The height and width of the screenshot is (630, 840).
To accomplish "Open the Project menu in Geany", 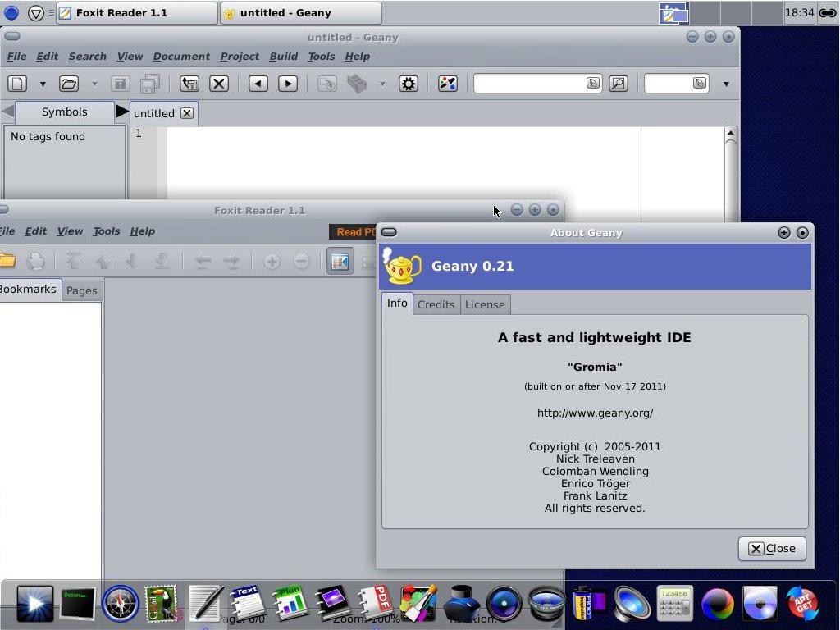I will click(x=240, y=57).
